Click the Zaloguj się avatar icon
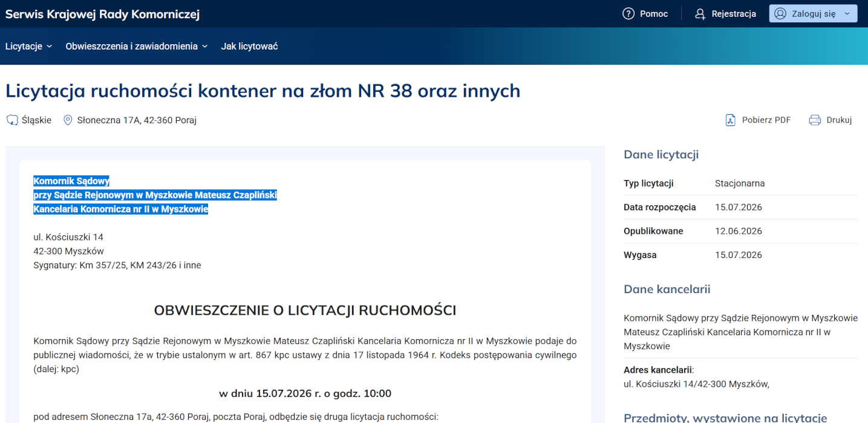The width and height of the screenshot is (868, 423). pyautogui.click(x=780, y=14)
